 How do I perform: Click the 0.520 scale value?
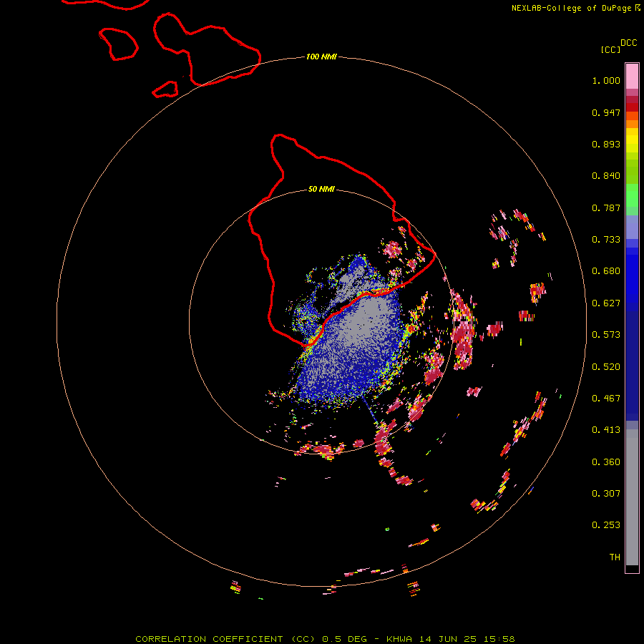point(606,367)
